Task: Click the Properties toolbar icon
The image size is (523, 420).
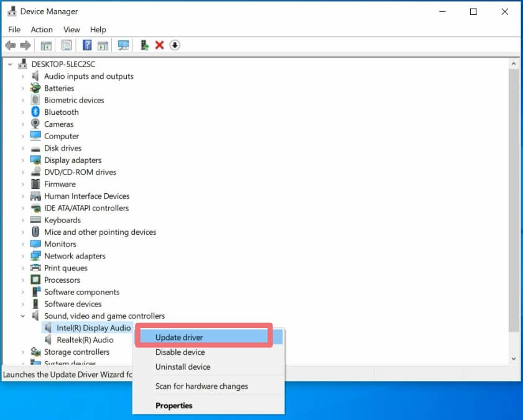Action: pos(67,45)
